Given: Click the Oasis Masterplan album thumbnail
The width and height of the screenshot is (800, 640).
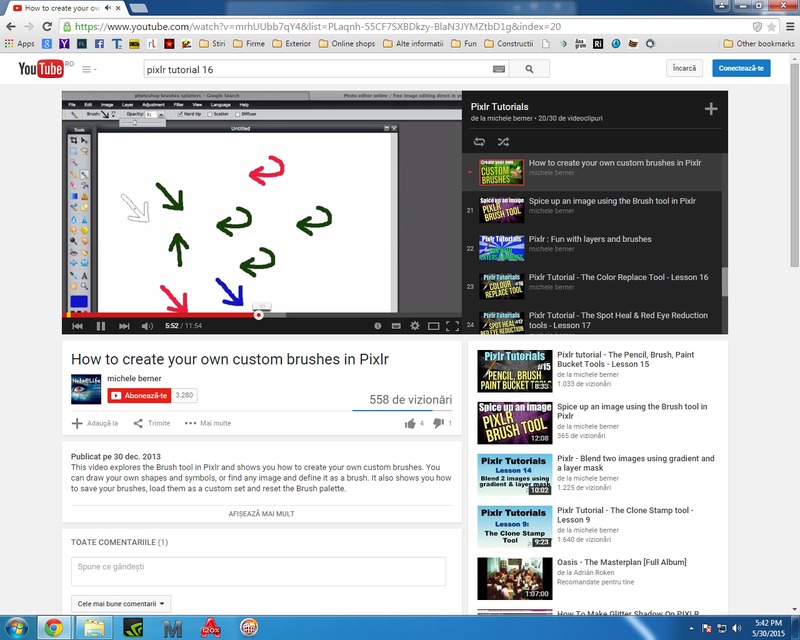Looking at the screenshot, I should [515, 578].
